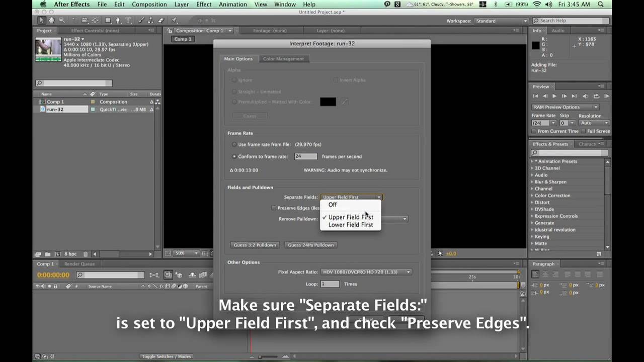Click the Loop times input field

[330, 284]
